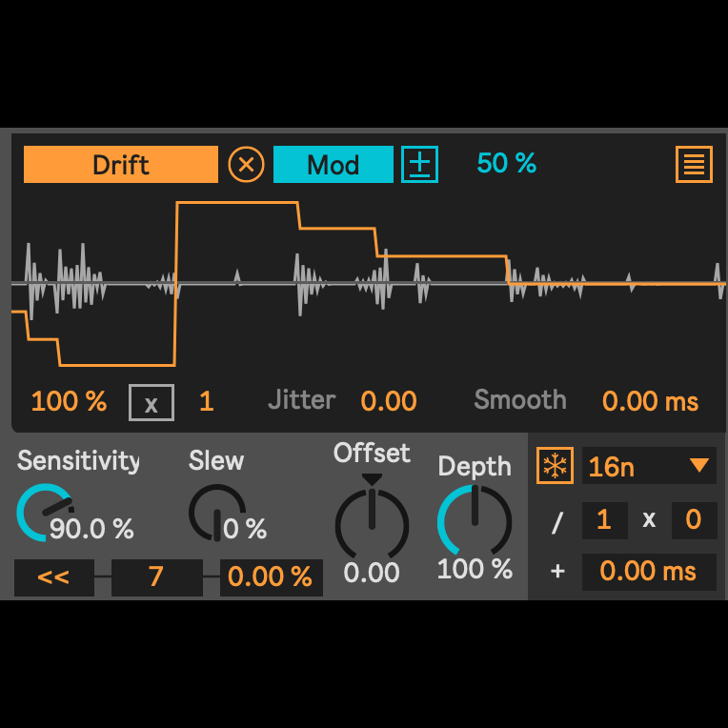Click the divisor field showing 1
The width and height of the screenshot is (728, 728).
pos(603,520)
